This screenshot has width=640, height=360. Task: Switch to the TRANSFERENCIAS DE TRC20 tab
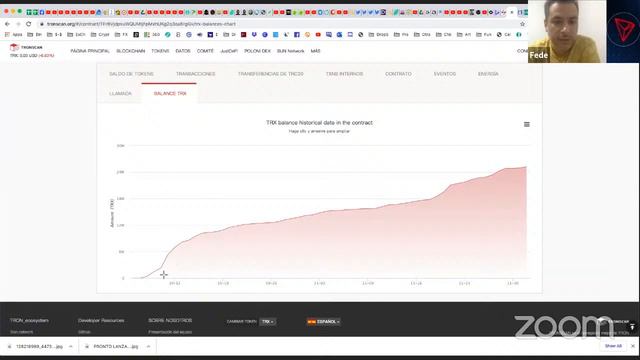tap(271, 74)
